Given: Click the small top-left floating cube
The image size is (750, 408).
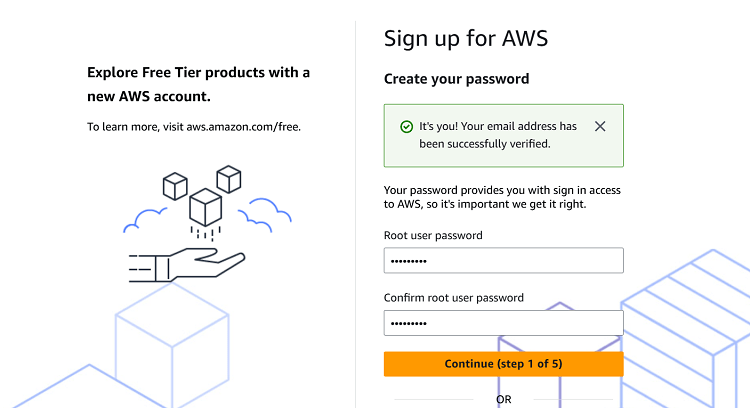Looking at the screenshot, I should click(175, 185).
